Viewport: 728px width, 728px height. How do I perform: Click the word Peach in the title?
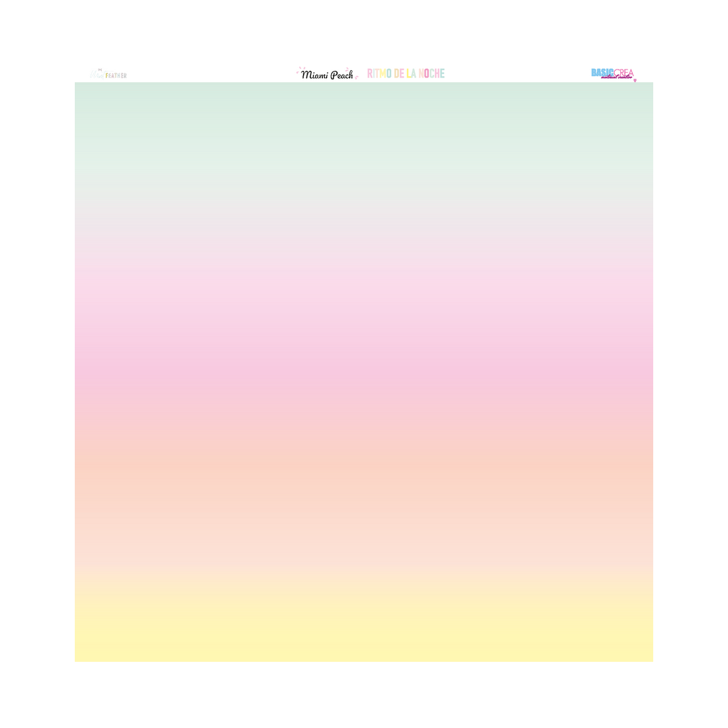coord(341,75)
